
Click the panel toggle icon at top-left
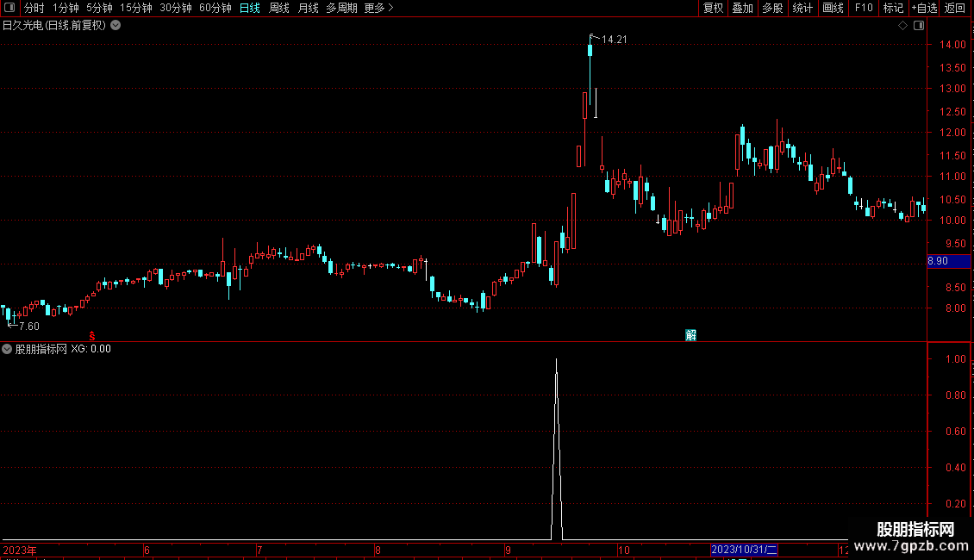(x=9, y=8)
